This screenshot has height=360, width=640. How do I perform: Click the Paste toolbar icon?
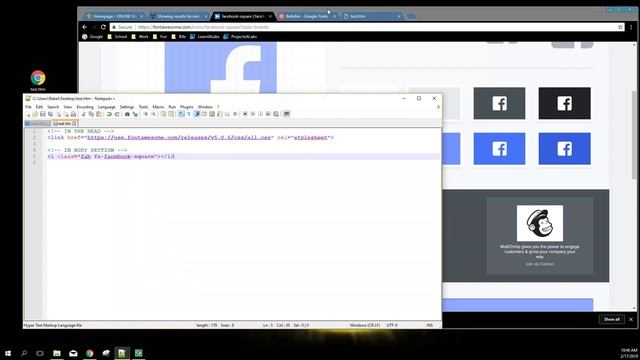click(99, 114)
